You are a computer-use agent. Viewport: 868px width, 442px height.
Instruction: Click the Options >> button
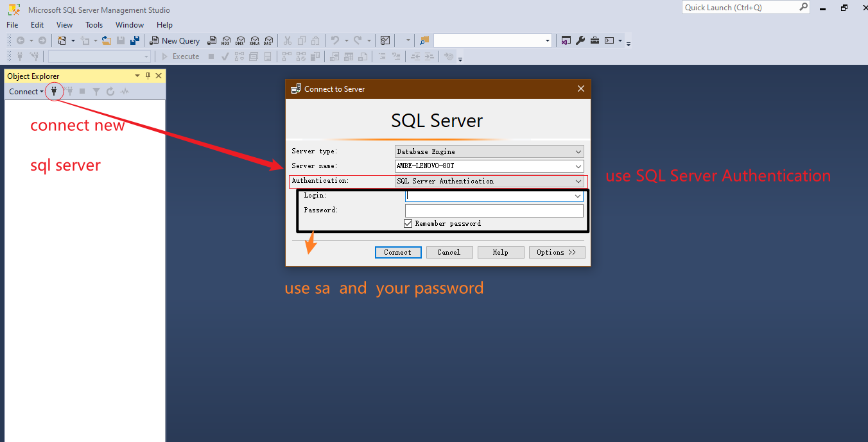[557, 253]
